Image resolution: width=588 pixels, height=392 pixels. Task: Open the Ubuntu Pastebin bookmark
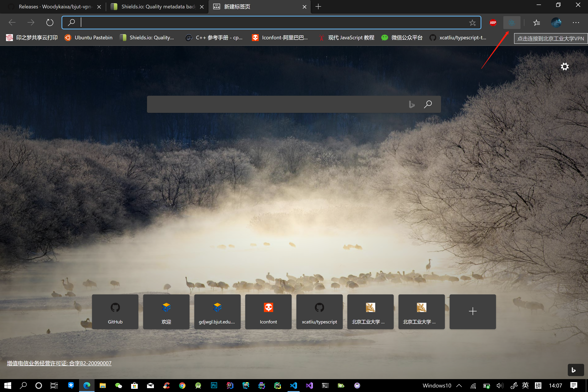(x=89, y=37)
